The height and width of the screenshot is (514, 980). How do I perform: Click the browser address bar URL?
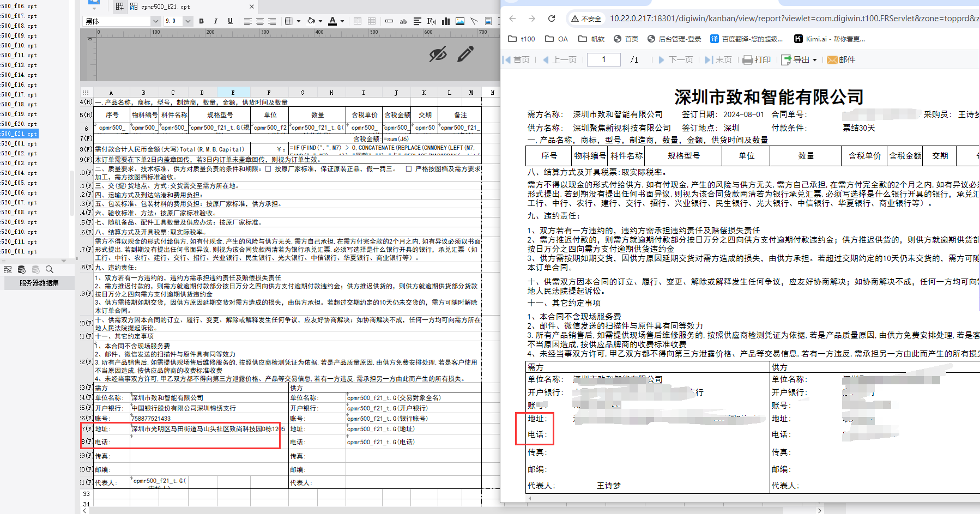(794, 19)
